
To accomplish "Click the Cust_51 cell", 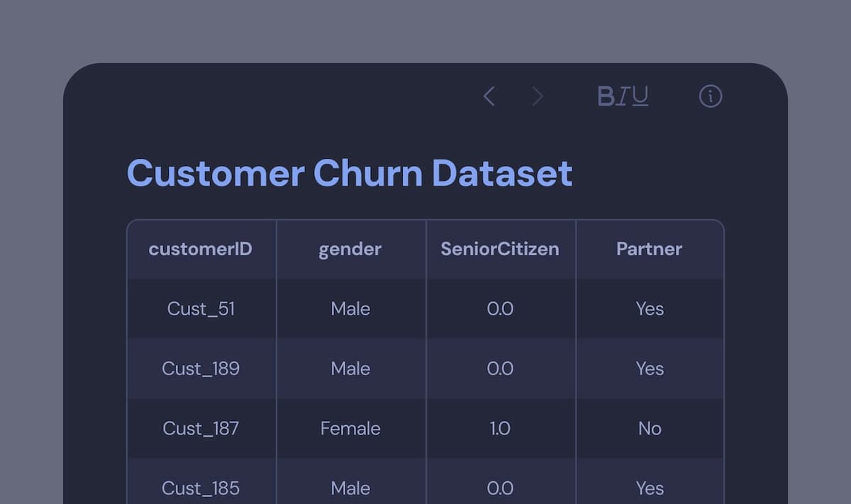I will tap(201, 309).
